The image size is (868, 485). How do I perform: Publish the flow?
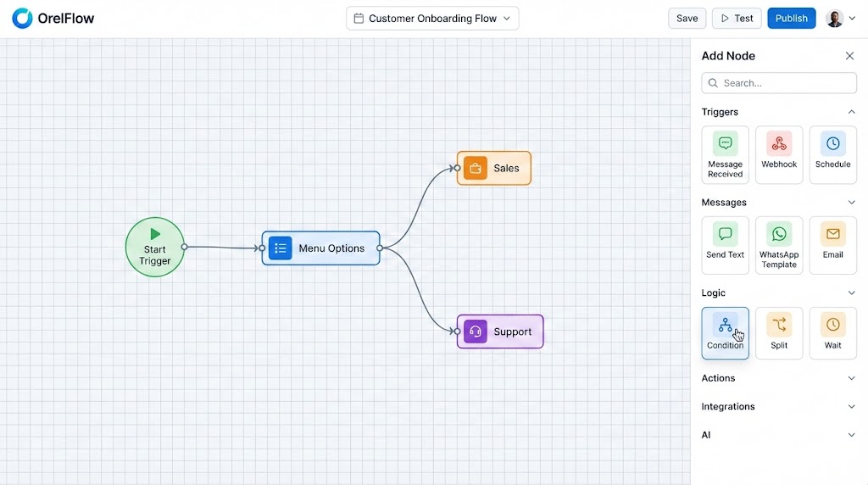pyautogui.click(x=791, y=19)
